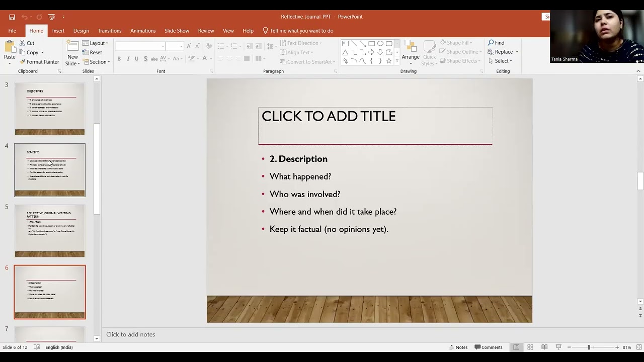Click the zoom in plus icon

click(x=617, y=347)
